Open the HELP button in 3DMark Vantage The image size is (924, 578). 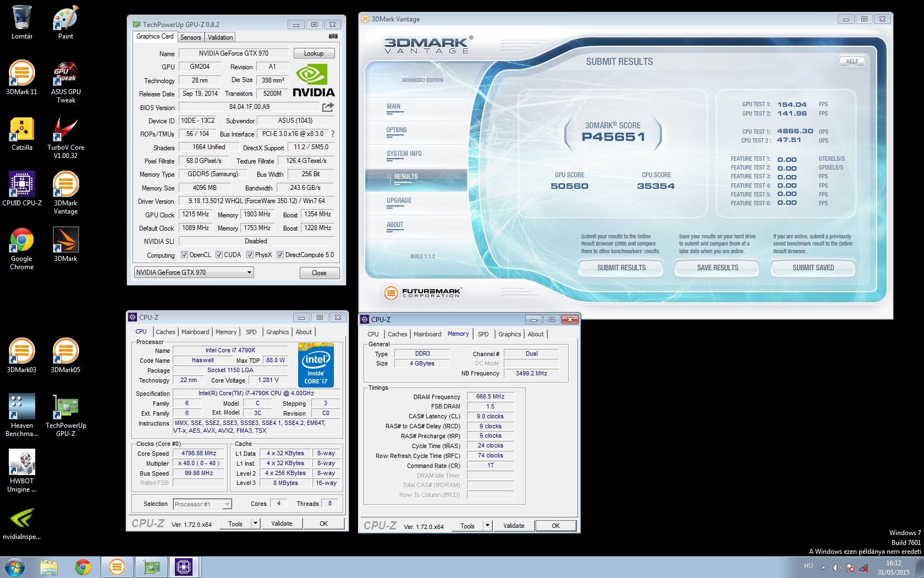click(x=852, y=62)
